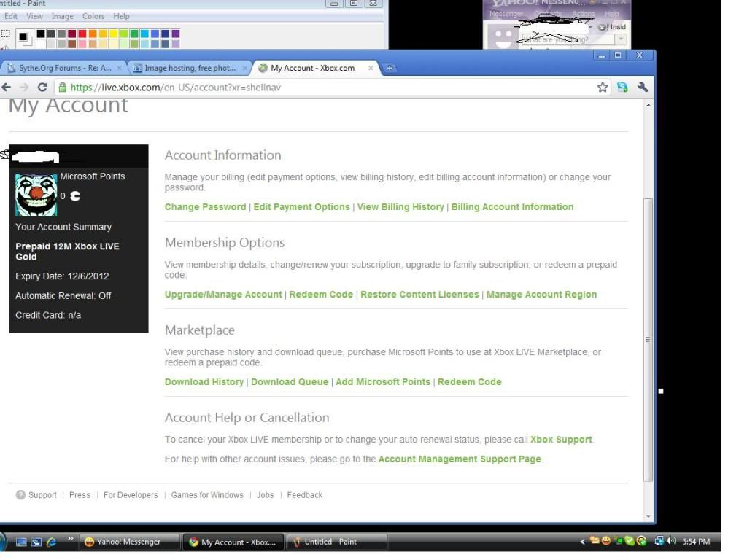Close the Sythe.Org Forums tab

tap(119, 68)
